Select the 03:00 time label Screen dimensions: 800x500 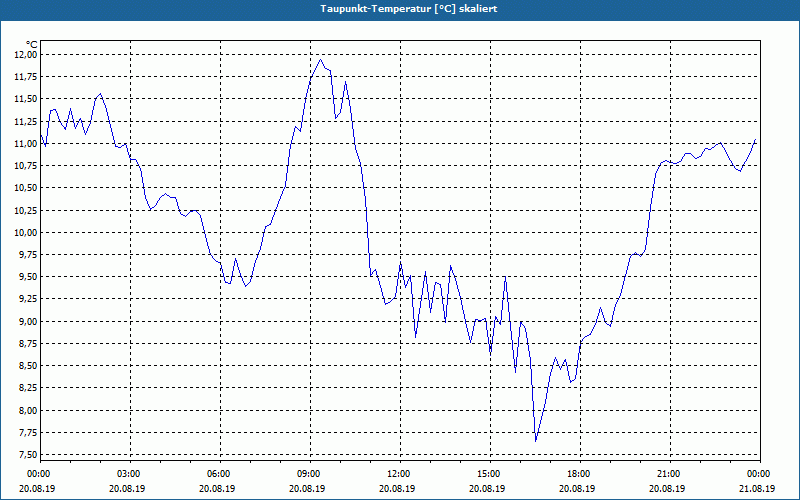point(130,474)
